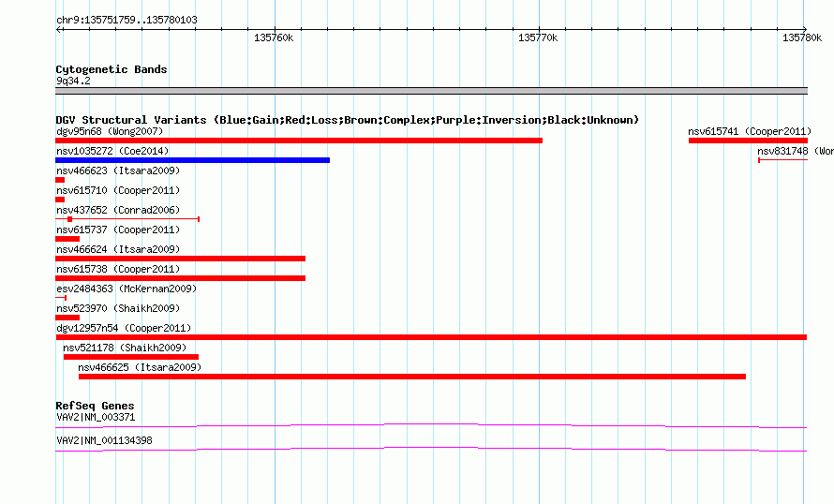
Task: Click the dgv12957n54 (Cooper2011) text label
Action: click(124, 328)
